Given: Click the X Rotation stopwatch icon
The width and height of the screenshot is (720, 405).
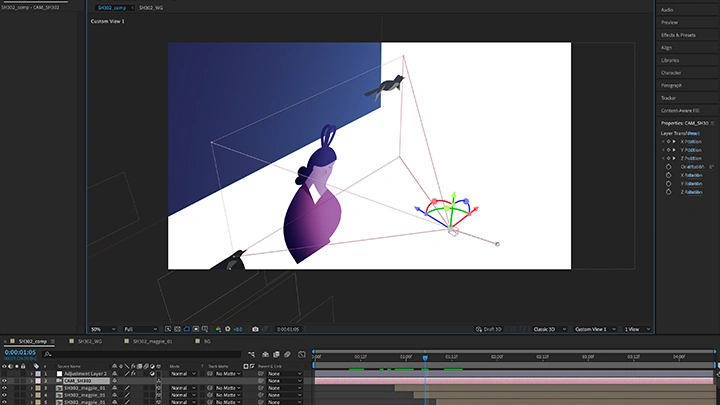Looking at the screenshot, I should [x=668, y=175].
